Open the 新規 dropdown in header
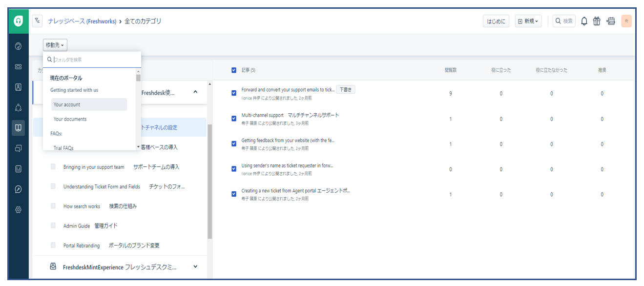Screen dimensions: 644x286 click(528, 21)
